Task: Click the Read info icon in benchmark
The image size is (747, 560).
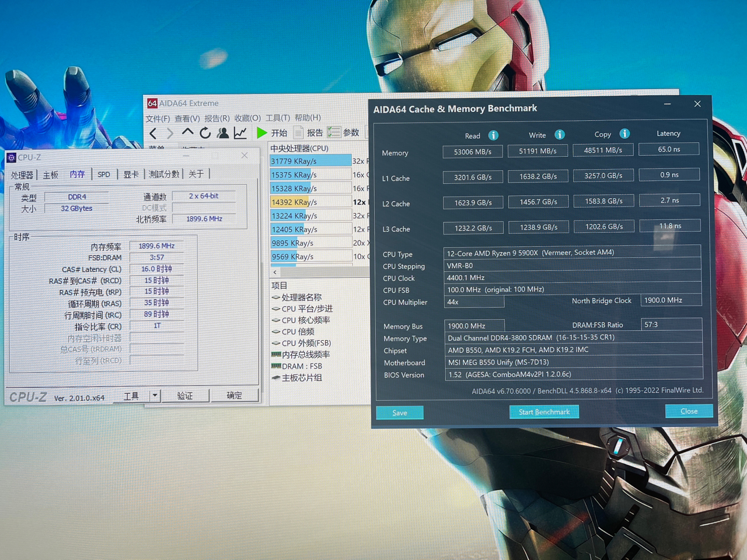Action: point(493,135)
